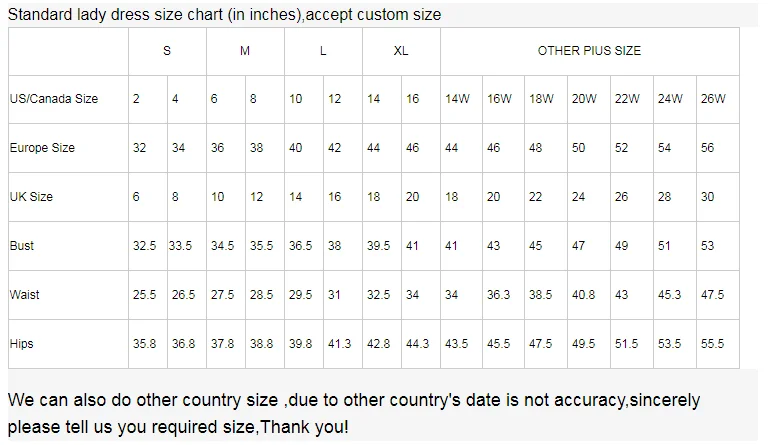
Task: Select the waist value 40.8 cell
Action: coord(589,295)
